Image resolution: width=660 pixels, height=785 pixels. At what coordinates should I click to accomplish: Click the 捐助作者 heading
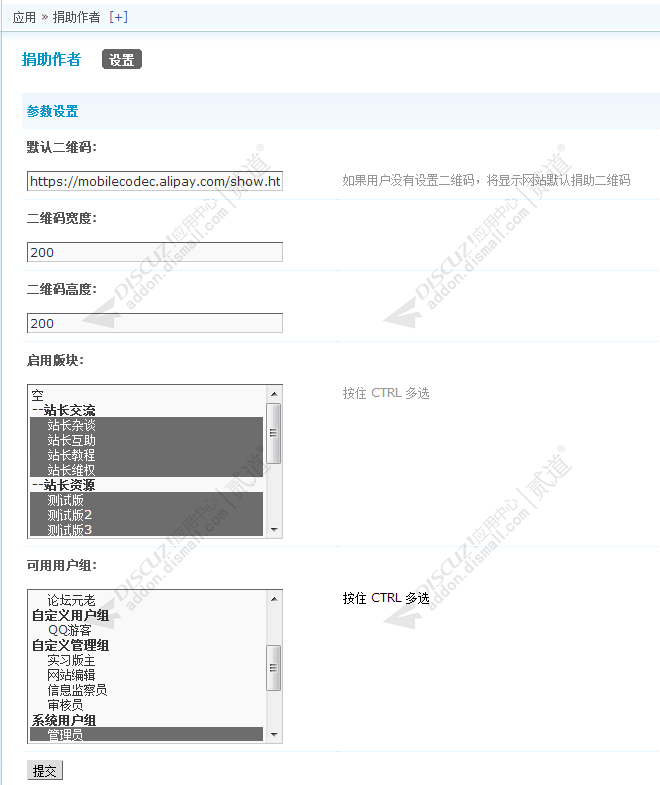pos(51,60)
